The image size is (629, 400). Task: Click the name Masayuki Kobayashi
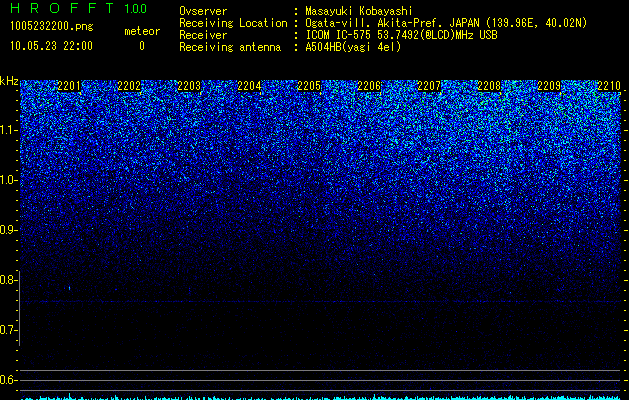[x=359, y=11]
